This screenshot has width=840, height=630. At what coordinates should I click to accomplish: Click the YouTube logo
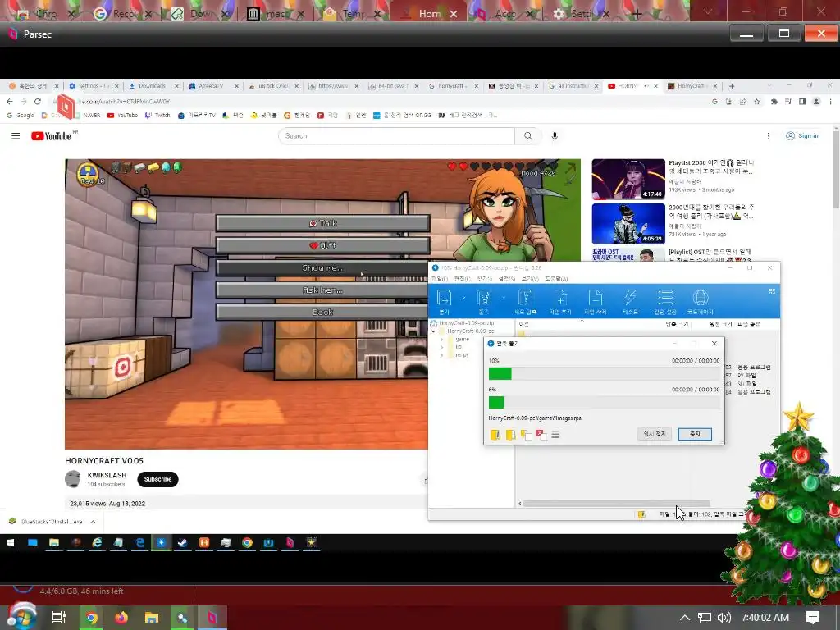[x=52, y=136]
